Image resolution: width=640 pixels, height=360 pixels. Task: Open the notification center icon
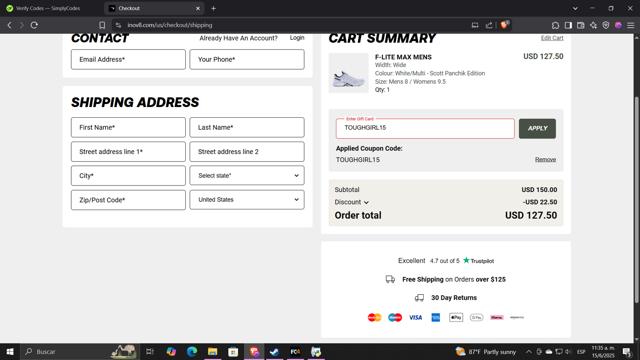click(x=627, y=351)
